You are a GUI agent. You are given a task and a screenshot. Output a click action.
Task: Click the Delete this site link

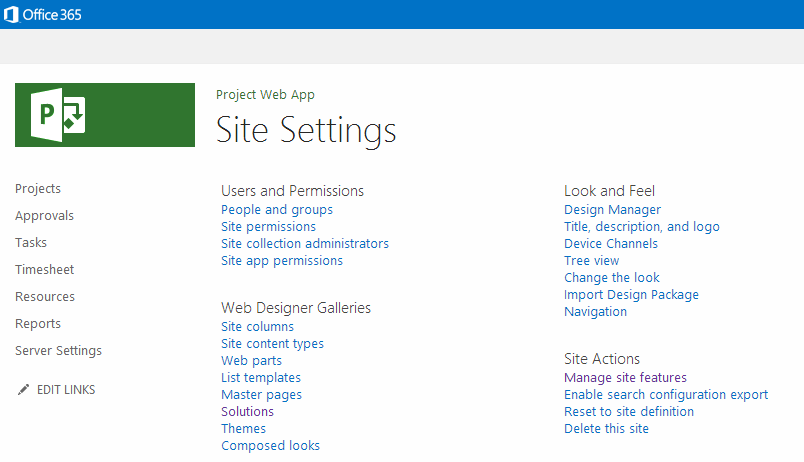click(606, 429)
